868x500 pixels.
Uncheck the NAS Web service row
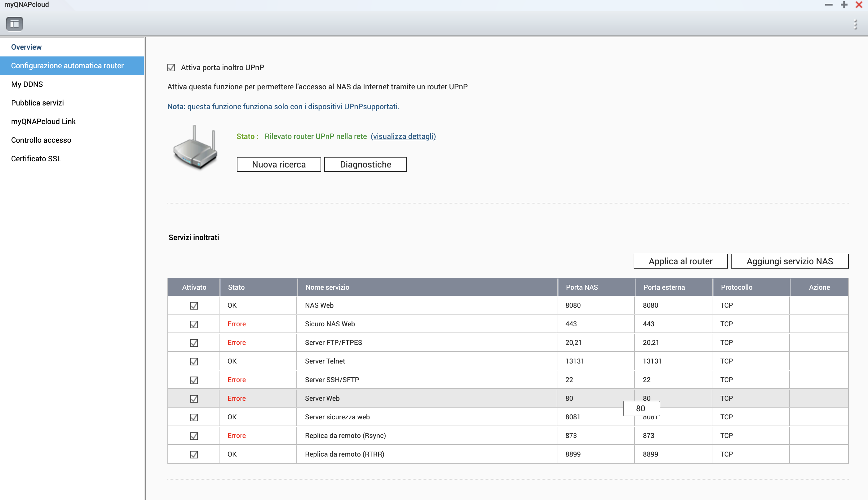(x=194, y=306)
